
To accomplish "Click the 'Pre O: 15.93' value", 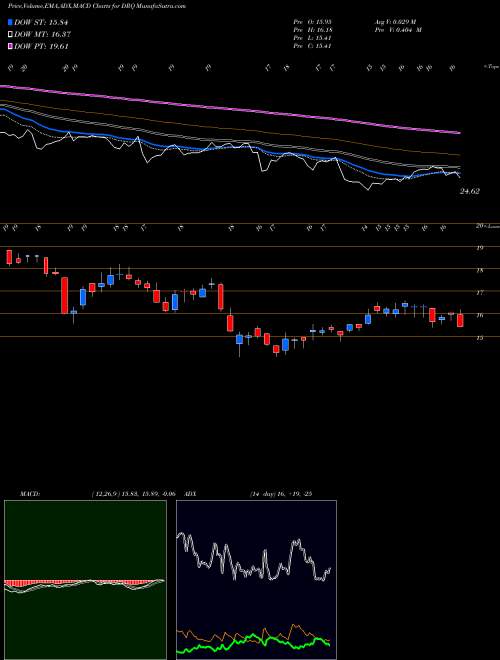I will [314, 22].
